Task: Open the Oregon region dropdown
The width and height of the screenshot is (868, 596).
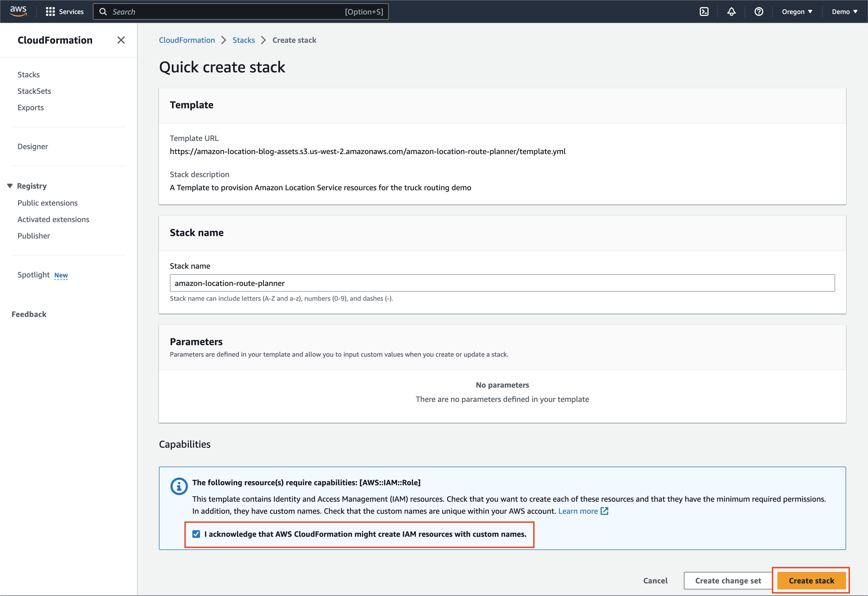Action: (x=797, y=11)
